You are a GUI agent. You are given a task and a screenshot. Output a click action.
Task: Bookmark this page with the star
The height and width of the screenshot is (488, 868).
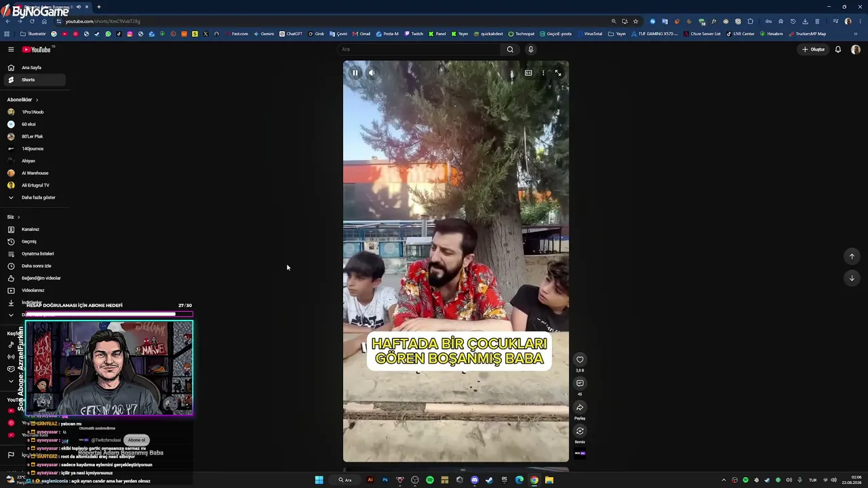(635, 21)
